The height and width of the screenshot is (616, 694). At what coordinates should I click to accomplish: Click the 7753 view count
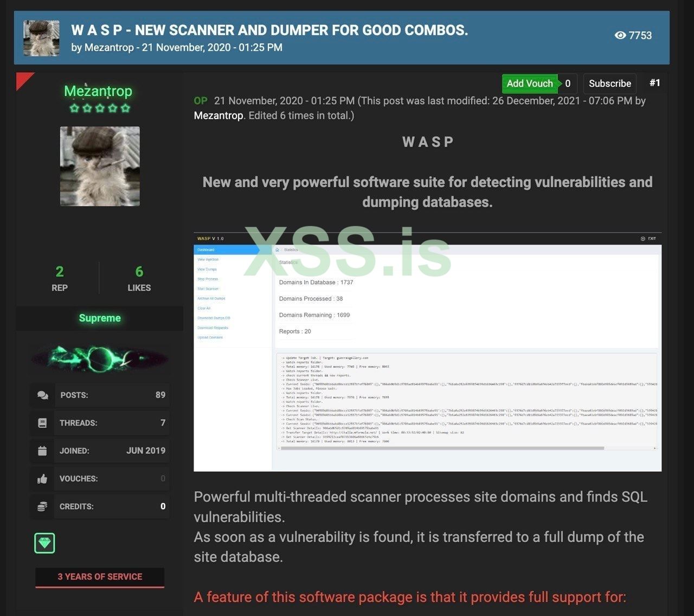pos(640,35)
